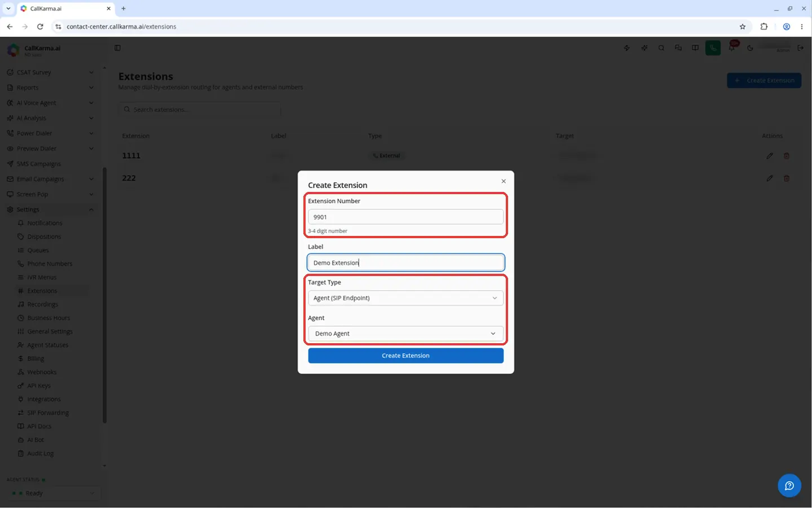
Task: Open Webhooks settings page
Action: (x=42, y=372)
